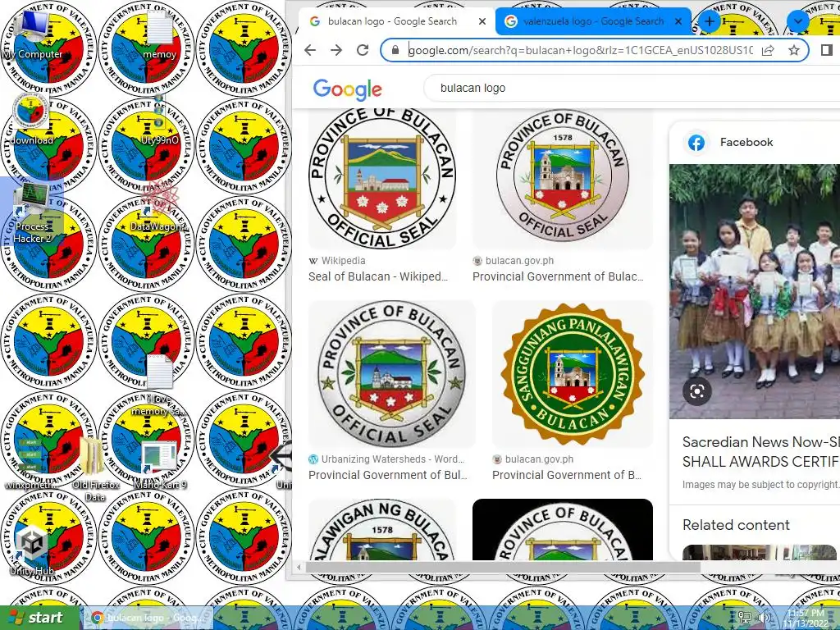840x630 pixels.
Task: Toggle the Chrome side panel icon
Action: pos(827,50)
